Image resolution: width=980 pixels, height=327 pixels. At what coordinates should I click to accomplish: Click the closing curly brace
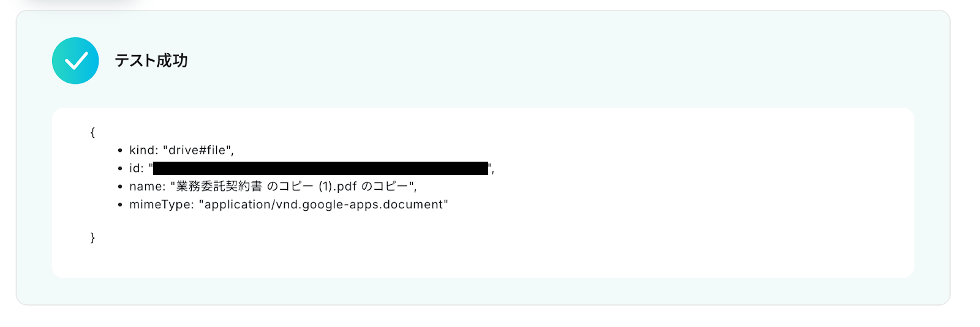point(92,238)
